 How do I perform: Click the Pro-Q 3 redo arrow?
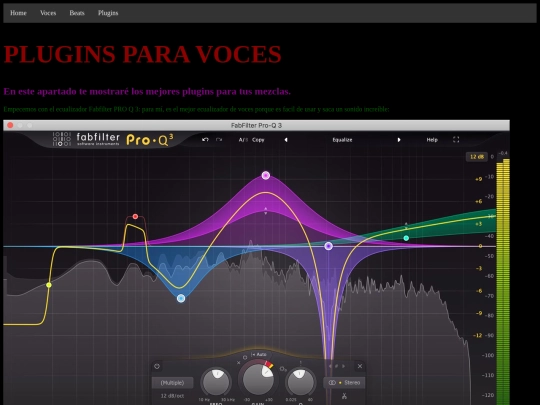coord(219,139)
